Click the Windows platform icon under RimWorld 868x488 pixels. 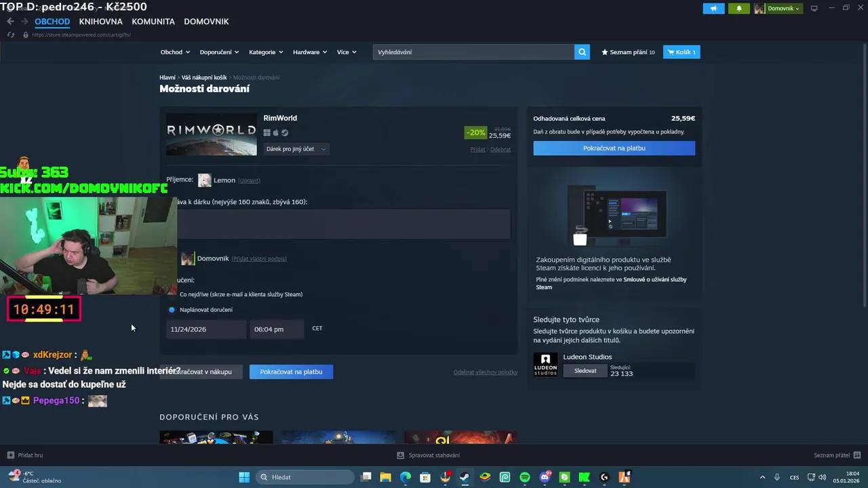267,133
